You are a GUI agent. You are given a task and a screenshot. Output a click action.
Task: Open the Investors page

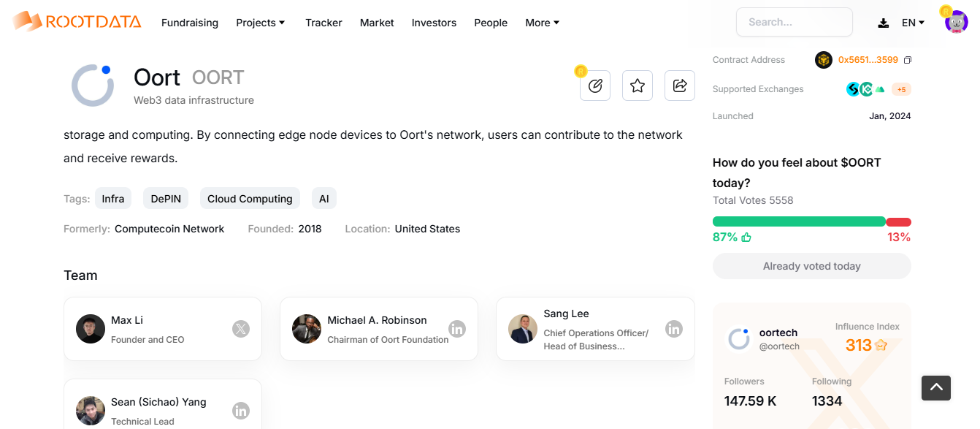point(434,23)
